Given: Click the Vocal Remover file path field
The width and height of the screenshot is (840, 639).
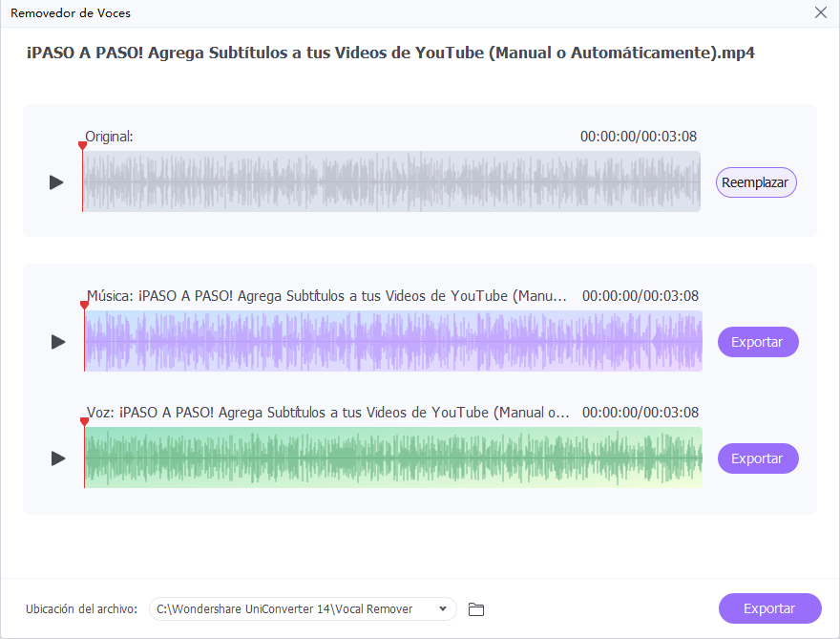Looking at the screenshot, I should tap(291, 608).
